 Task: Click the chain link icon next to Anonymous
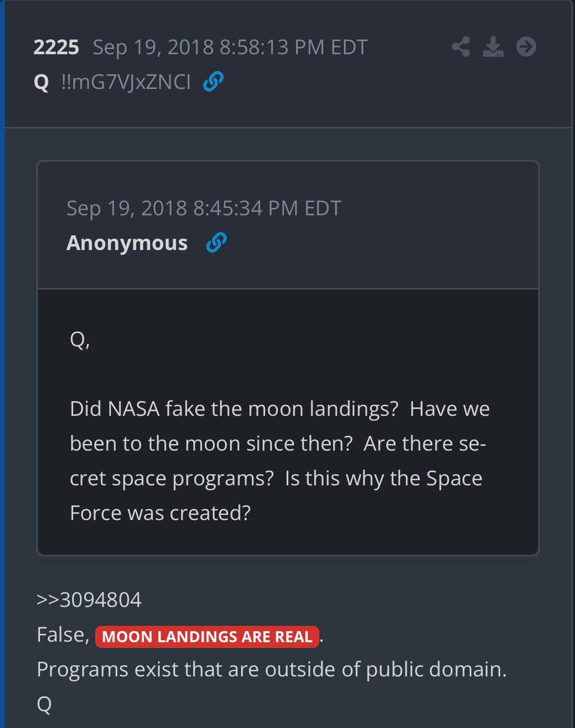[216, 243]
